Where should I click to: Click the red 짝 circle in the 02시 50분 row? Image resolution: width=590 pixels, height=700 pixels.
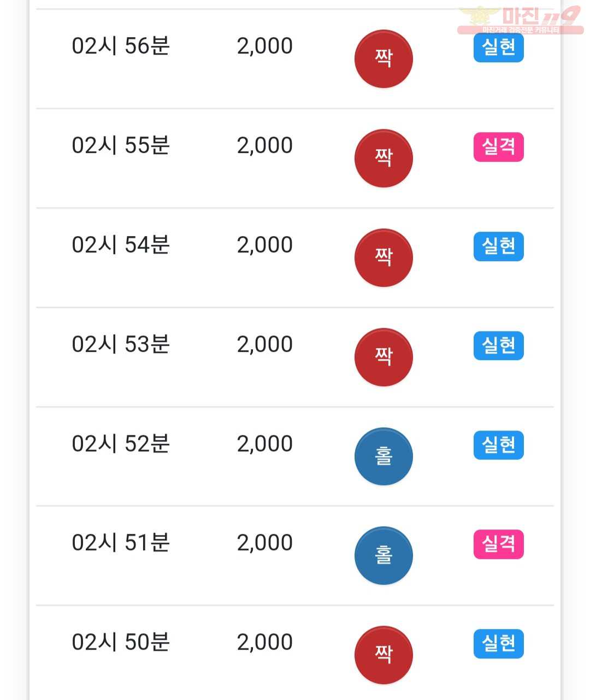[x=383, y=655]
